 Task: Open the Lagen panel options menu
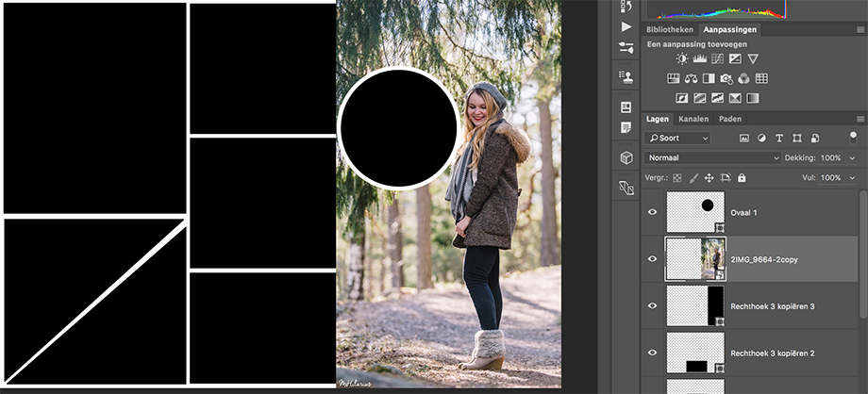pyautogui.click(x=860, y=119)
